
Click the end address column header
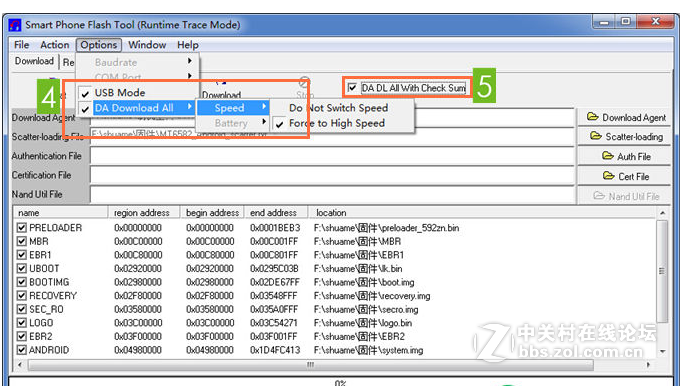coord(276,213)
